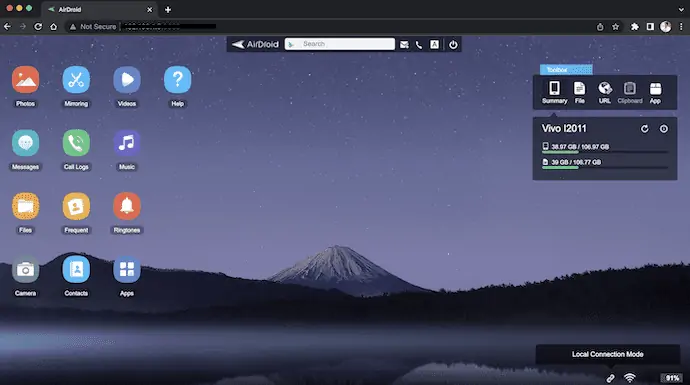Image resolution: width=690 pixels, height=385 pixels.
Task: Click the power sign-out icon
Action: [453, 44]
